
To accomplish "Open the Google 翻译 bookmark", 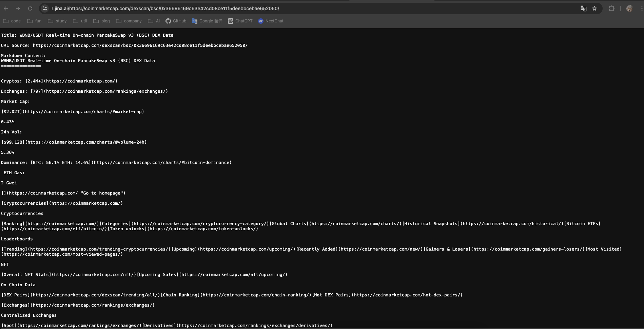I will 207,21.
